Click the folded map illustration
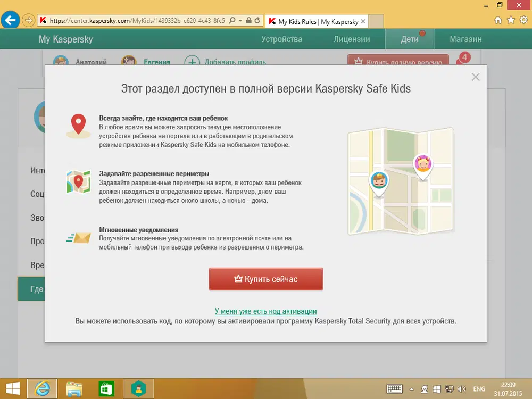This screenshot has width=532, height=399. pos(401,181)
